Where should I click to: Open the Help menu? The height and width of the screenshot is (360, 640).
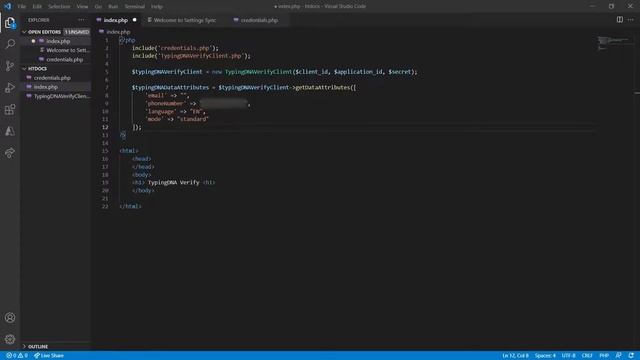(157, 7)
